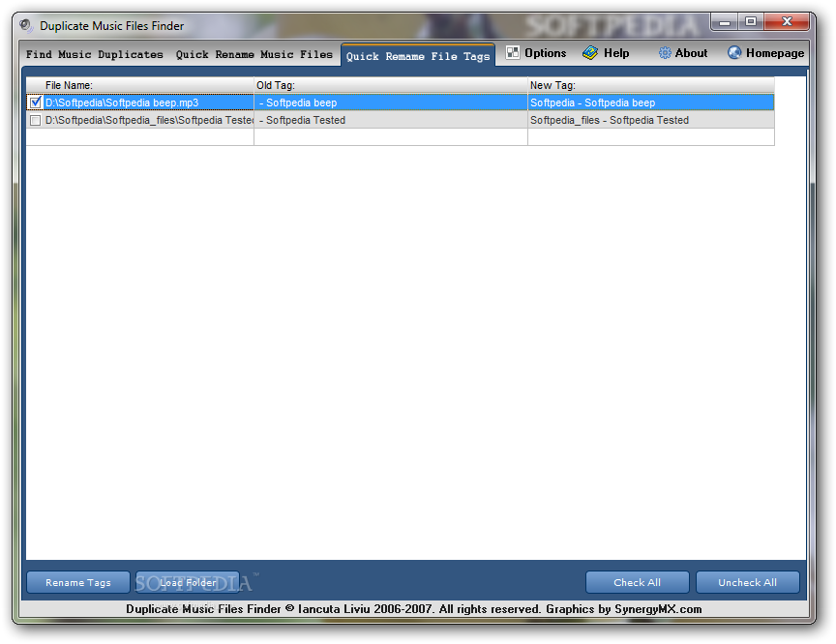Select the D:\Softpedia\Softpedia beep.mp3 row

[x=401, y=102]
